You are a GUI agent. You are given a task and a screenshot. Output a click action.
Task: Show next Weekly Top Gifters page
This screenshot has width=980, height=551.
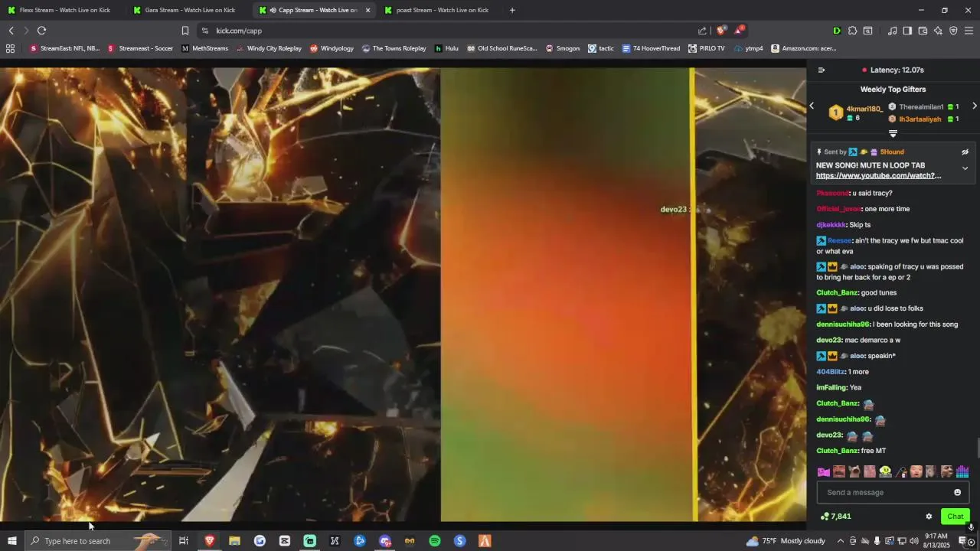tap(974, 106)
